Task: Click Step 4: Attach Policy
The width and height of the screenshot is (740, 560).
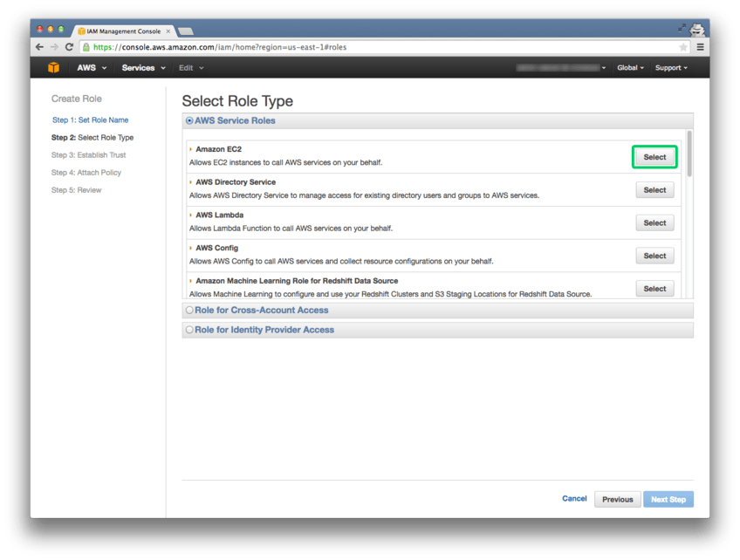Action: tap(86, 173)
